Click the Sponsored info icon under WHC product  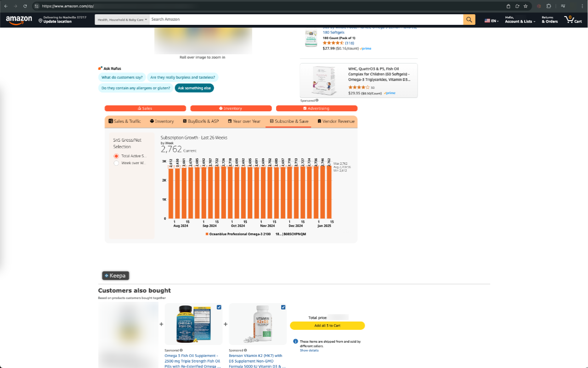[x=317, y=100]
